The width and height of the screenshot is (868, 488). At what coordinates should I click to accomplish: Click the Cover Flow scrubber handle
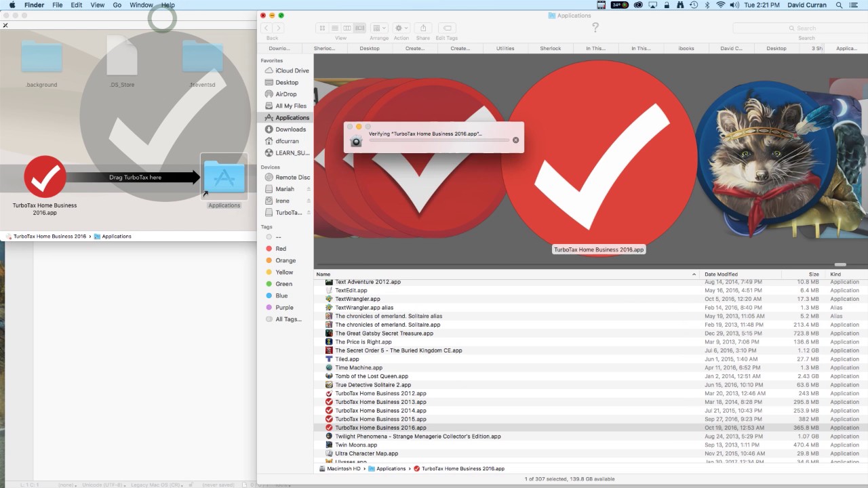pos(840,264)
